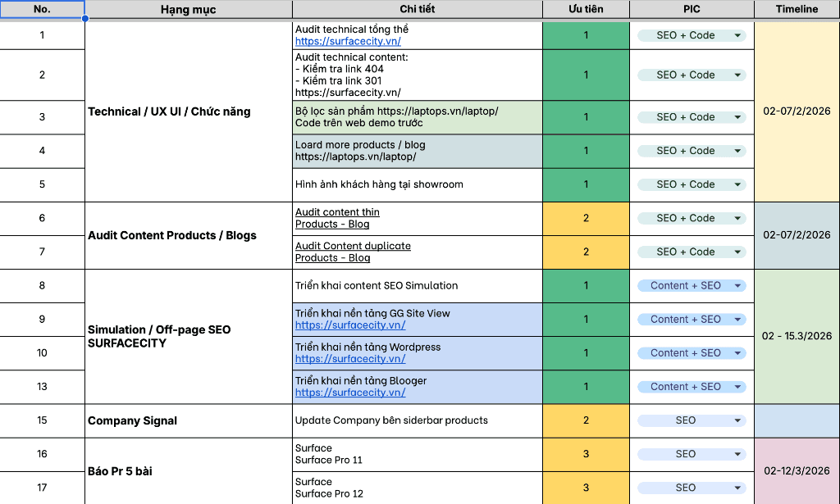Open surfacecity.vn link under nền tảng Blooger
Screen dimensions: 840x504
point(349,393)
